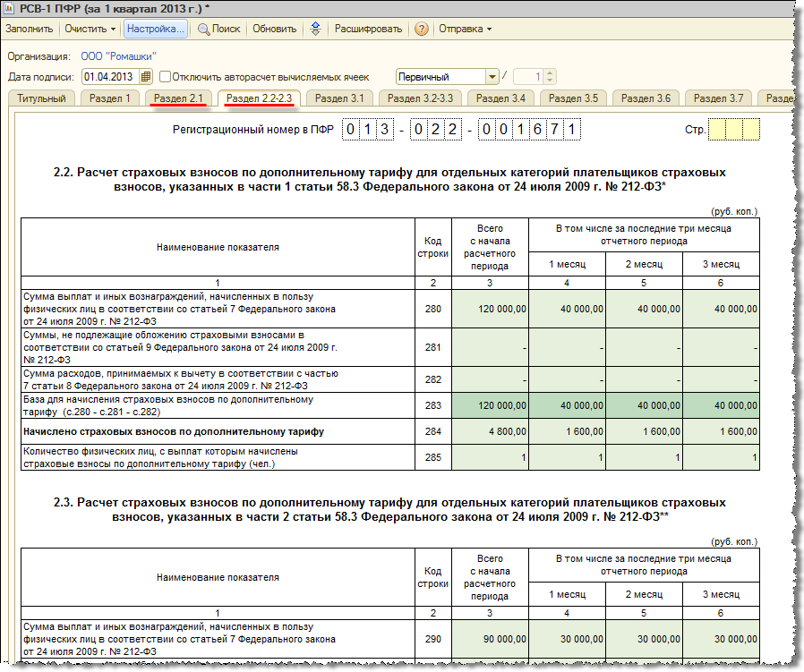Switch to the Раздел 2.1 tab
The height and width of the screenshot is (672, 804).
(x=179, y=98)
